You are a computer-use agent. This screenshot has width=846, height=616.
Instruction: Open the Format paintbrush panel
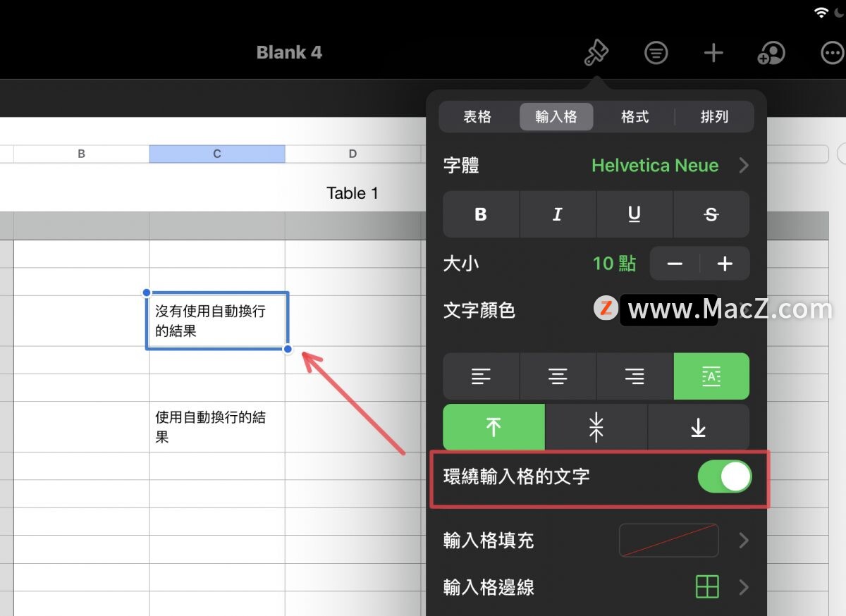coord(596,53)
